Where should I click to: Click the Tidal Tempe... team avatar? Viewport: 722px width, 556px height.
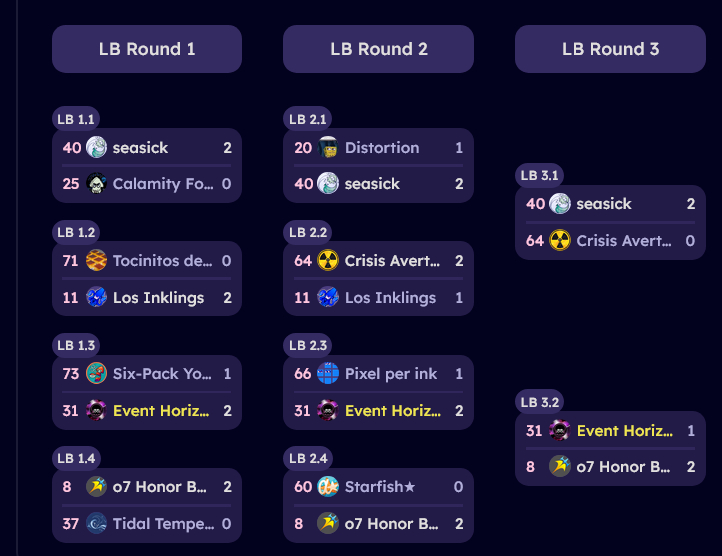[96, 524]
